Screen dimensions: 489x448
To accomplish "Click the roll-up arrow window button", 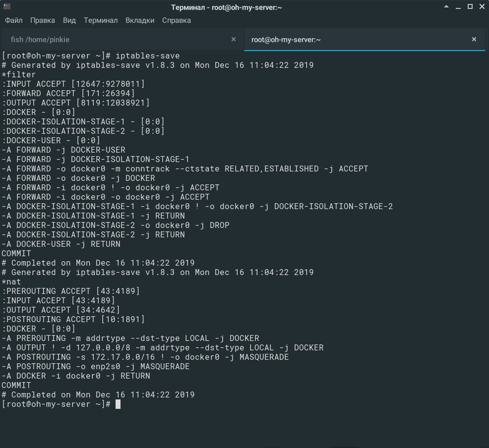I will (x=446, y=6).
